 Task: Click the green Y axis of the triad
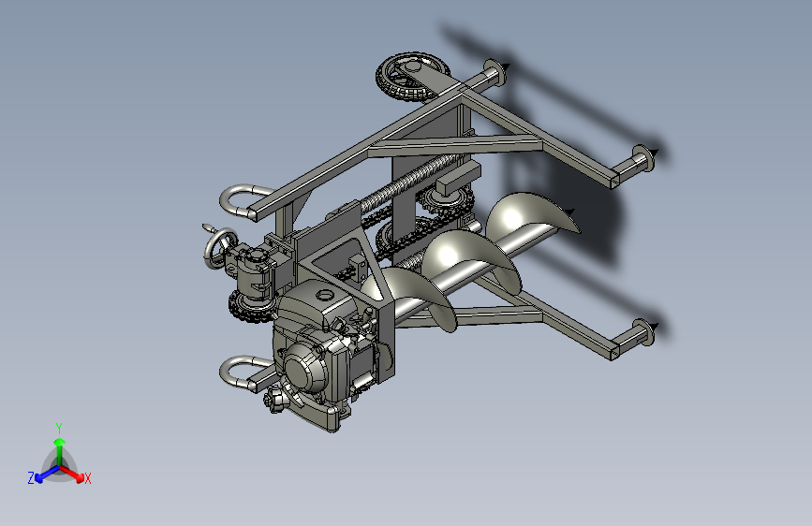click(59, 450)
